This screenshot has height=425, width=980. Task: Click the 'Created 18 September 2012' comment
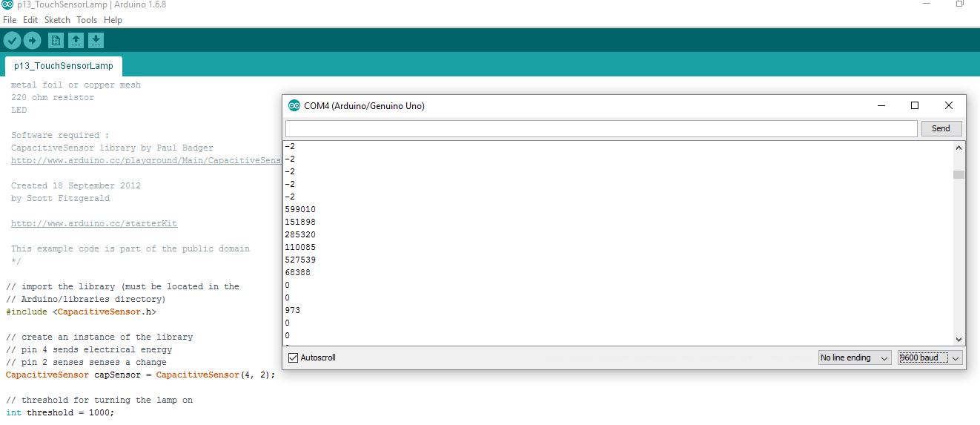click(76, 185)
